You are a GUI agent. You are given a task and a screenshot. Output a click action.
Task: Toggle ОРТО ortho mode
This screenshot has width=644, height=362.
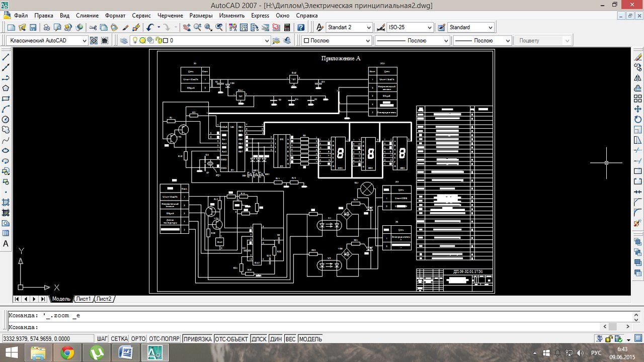coord(138,339)
